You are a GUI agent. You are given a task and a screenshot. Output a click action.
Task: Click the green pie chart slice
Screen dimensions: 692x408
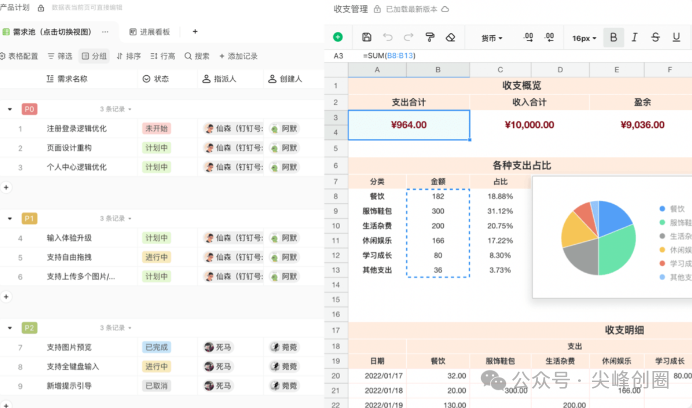(x=618, y=249)
